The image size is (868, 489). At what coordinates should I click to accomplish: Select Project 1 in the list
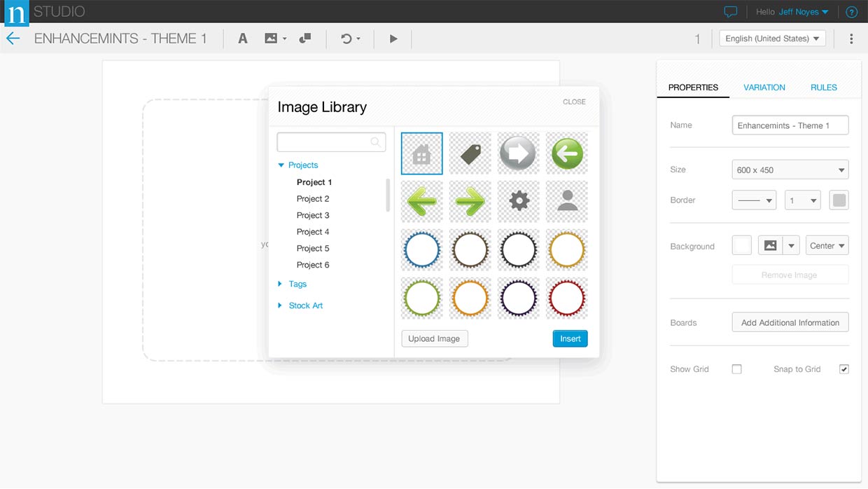[x=314, y=182]
